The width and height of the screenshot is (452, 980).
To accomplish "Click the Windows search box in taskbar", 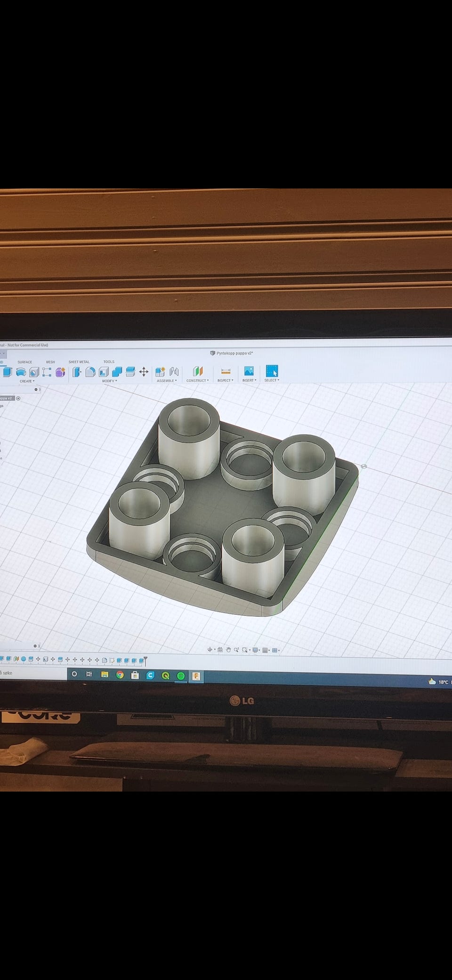I will [33, 673].
